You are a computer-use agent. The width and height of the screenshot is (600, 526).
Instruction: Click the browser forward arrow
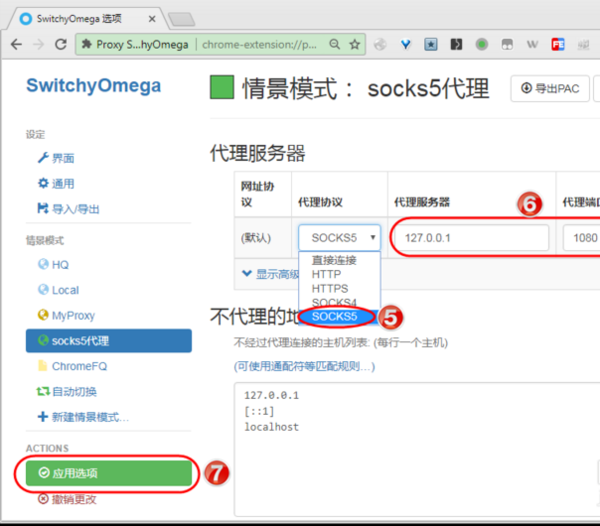coord(38,45)
